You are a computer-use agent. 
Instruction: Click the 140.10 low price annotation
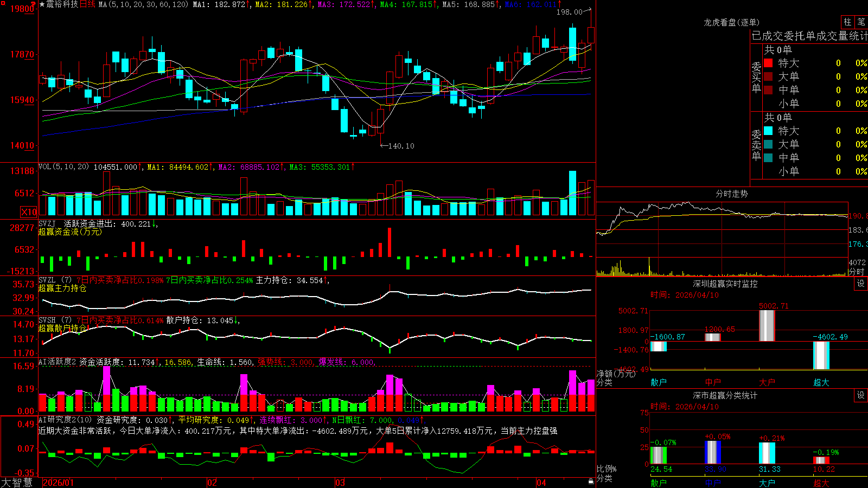pos(401,146)
